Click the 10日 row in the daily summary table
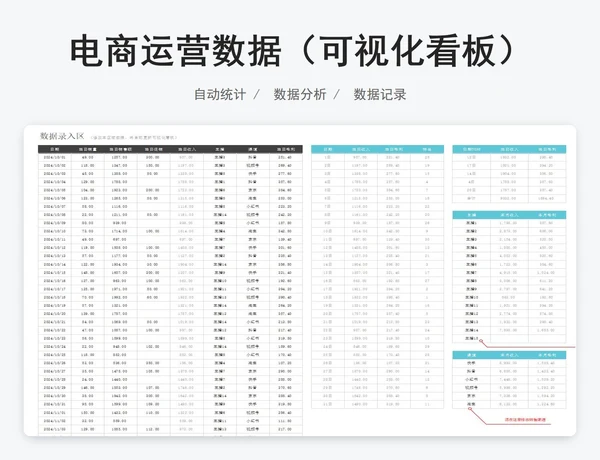This screenshot has height=460, width=600. point(377,231)
